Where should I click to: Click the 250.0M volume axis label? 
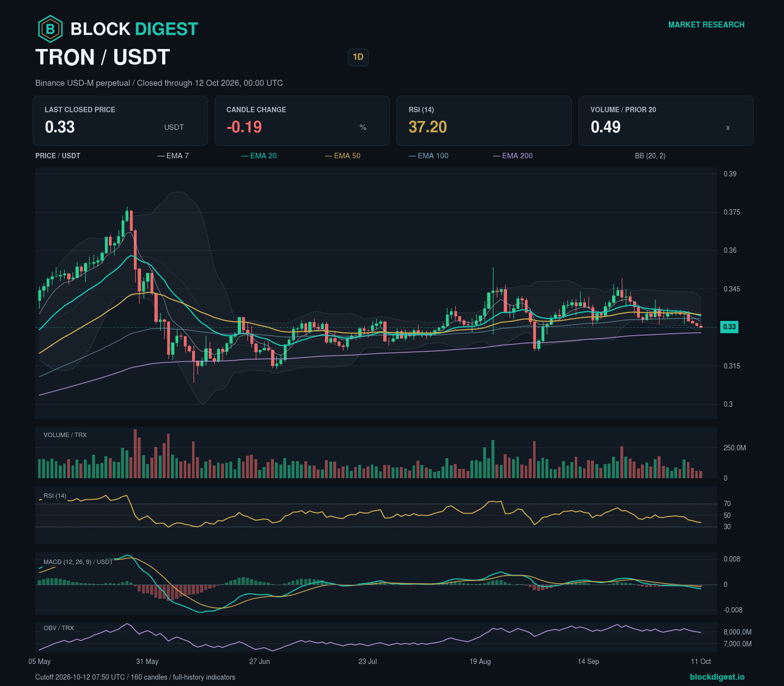tap(735, 448)
